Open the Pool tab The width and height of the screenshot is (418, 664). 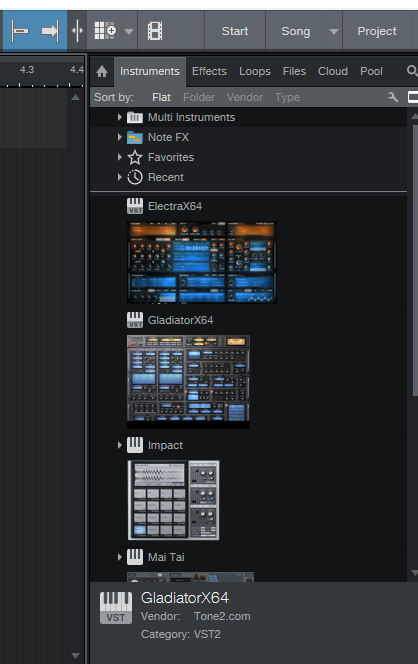click(371, 71)
